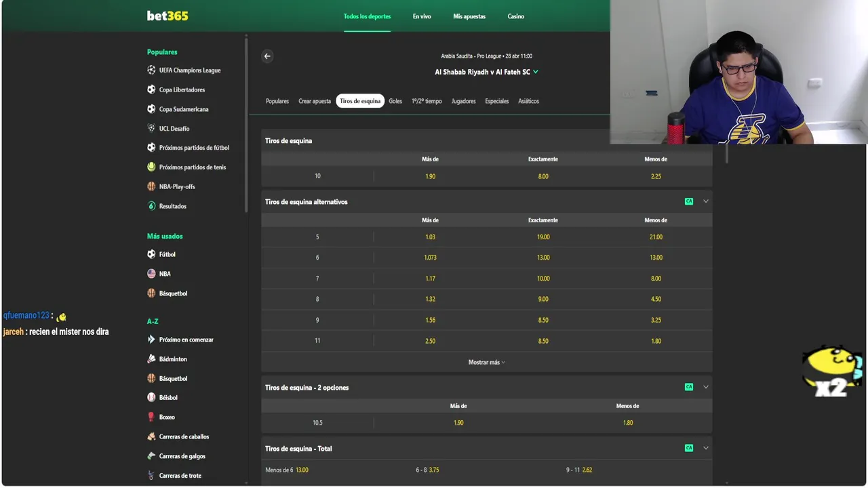Open Casino from top navigation
Screen dimensions: 868x488
(516, 16)
